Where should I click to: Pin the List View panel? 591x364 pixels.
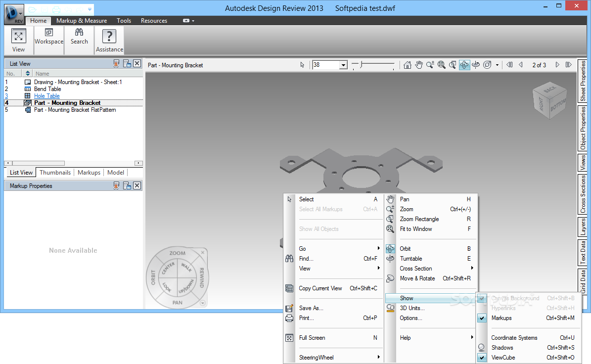point(116,64)
